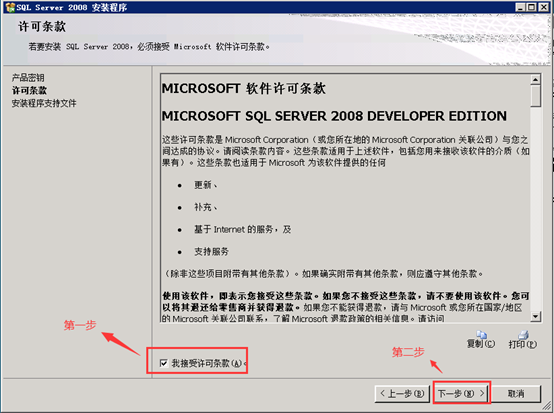Click heading MICROSOFT SQL SERVER 2008 DEVELOPER EDITION

click(x=334, y=116)
